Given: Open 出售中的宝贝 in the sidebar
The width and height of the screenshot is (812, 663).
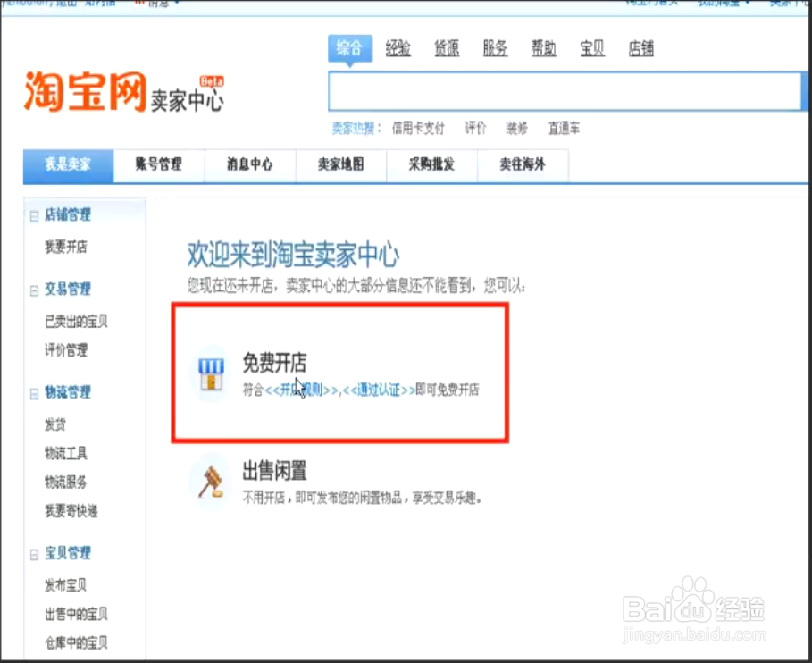Looking at the screenshot, I should tap(76, 615).
